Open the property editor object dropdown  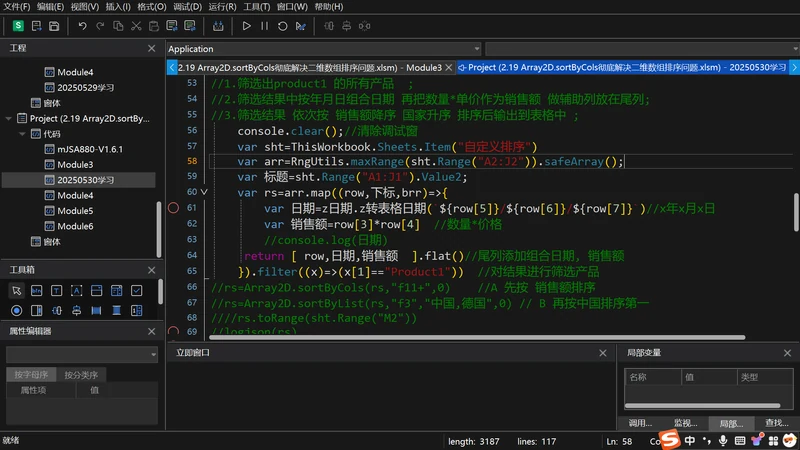82,354
